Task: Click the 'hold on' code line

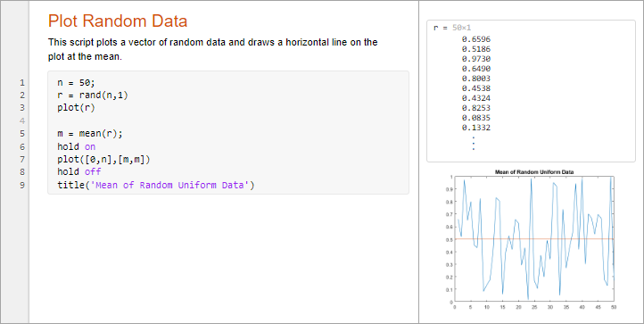Action: (77, 146)
